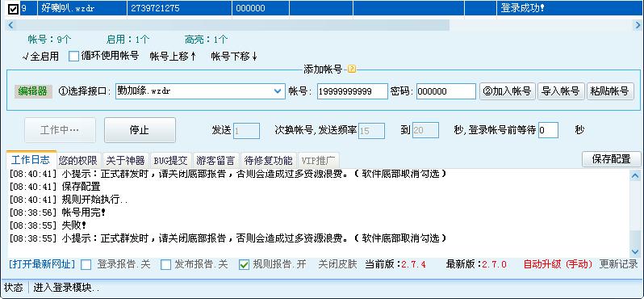The image size is (644, 299).
Task: Switch to the 待修复功能 tab
Action: pyautogui.click(x=268, y=160)
